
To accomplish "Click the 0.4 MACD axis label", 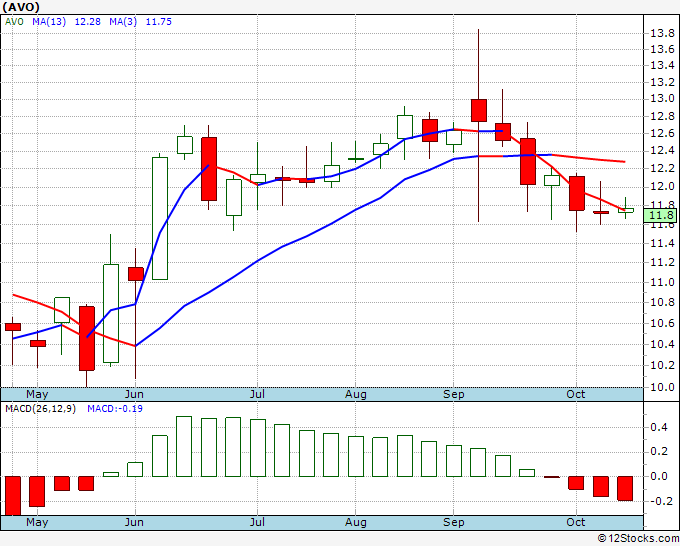I will tap(659, 428).
